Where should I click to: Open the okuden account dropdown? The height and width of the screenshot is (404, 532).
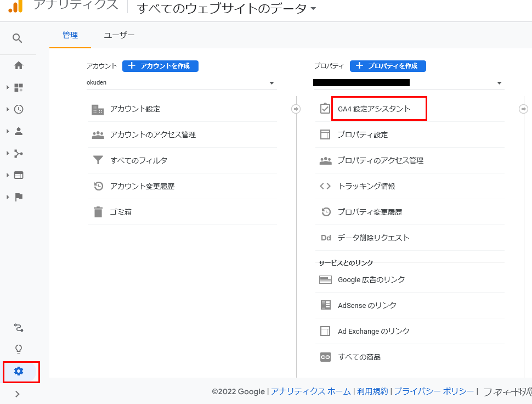point(181,83)
